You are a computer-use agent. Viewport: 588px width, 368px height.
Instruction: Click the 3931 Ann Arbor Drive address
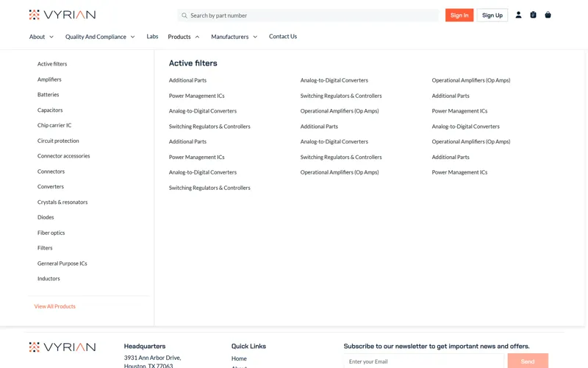click(153, 358)
